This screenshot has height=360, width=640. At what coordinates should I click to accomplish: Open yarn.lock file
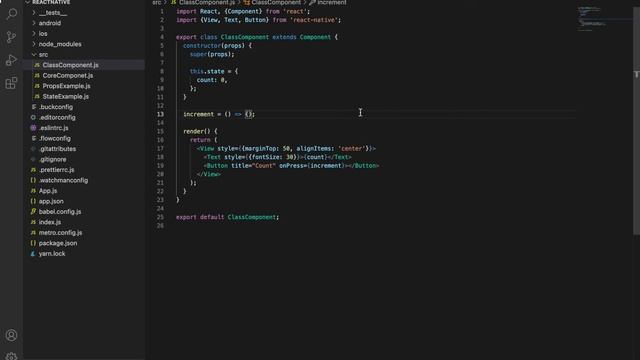pos(52,253)
